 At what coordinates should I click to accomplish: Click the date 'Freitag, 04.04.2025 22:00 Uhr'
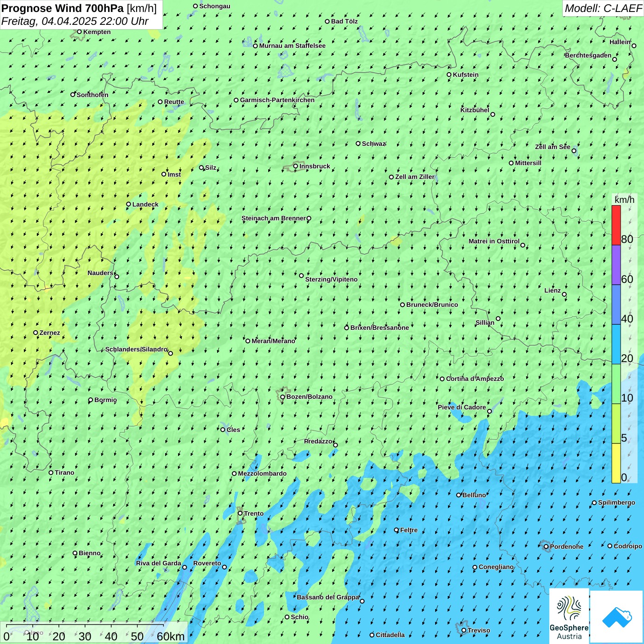[75, 22]
